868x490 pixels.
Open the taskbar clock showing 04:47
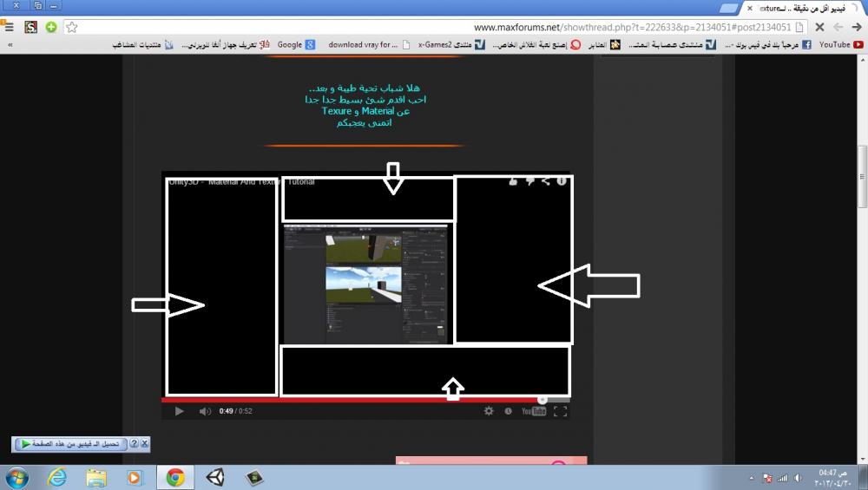coord(832,478)
